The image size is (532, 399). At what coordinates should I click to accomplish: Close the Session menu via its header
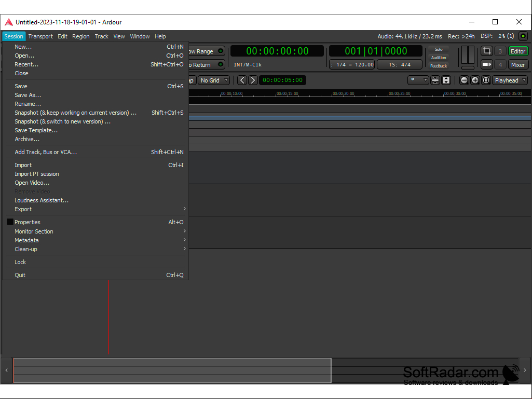point(13,36)
